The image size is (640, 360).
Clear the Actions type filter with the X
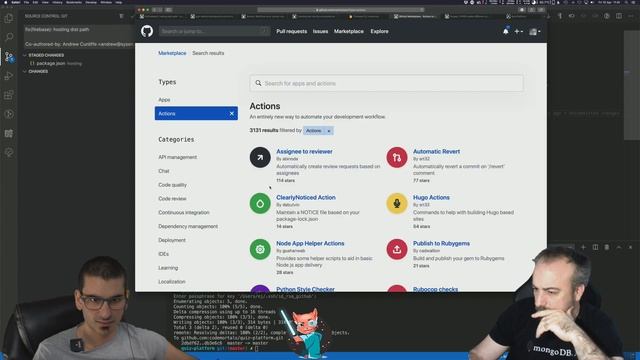pos(231,113)
